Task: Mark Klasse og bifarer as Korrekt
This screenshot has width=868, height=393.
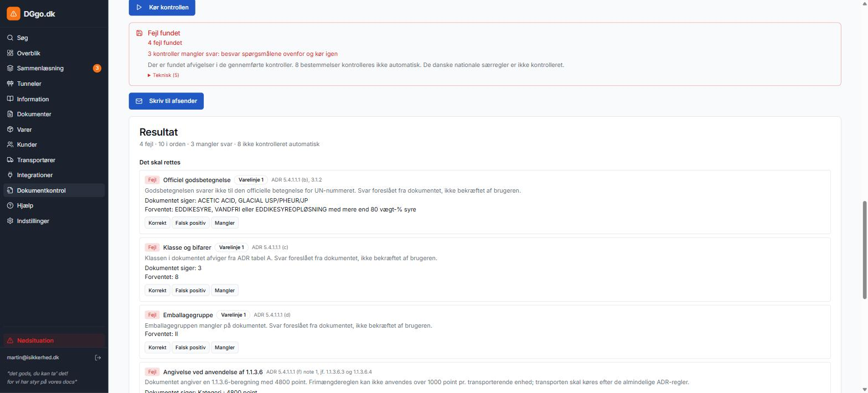Action: [x=157, y=291]
